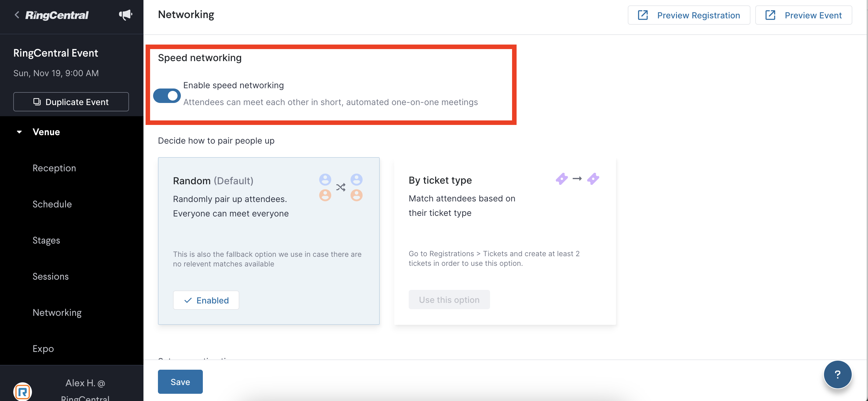Select Networking in the Venue menu

click(57, 312)
